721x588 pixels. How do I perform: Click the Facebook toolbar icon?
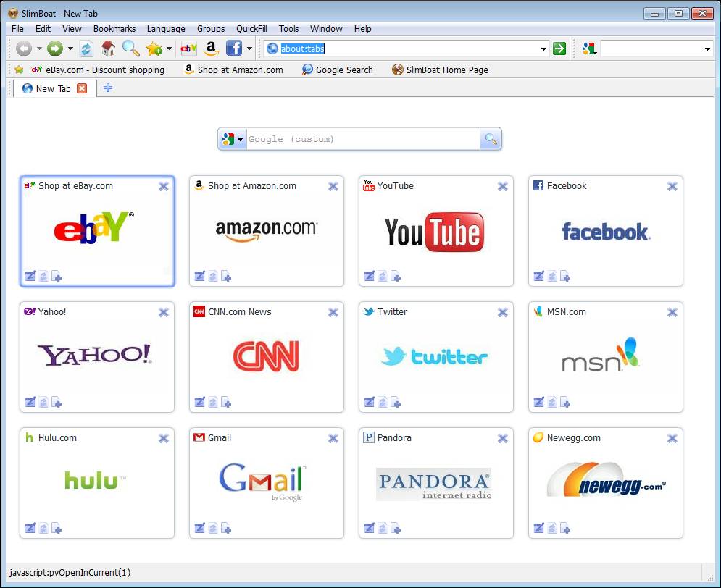[233, 49]
